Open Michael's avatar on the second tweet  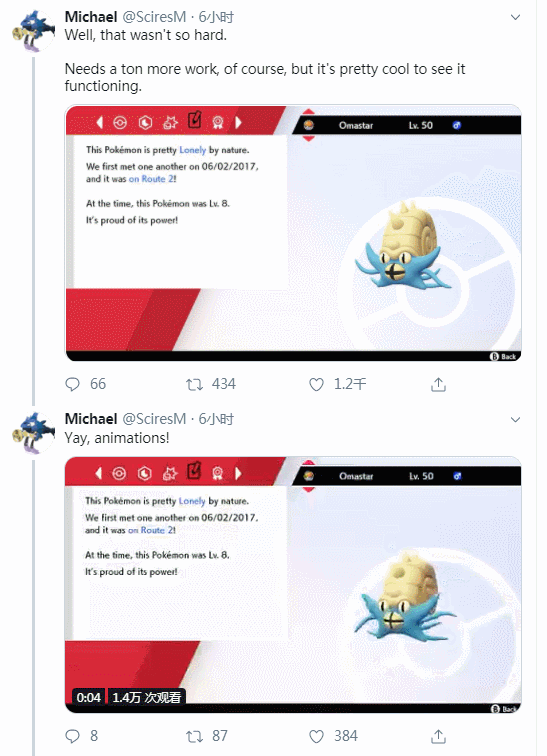tap(33, 432)
